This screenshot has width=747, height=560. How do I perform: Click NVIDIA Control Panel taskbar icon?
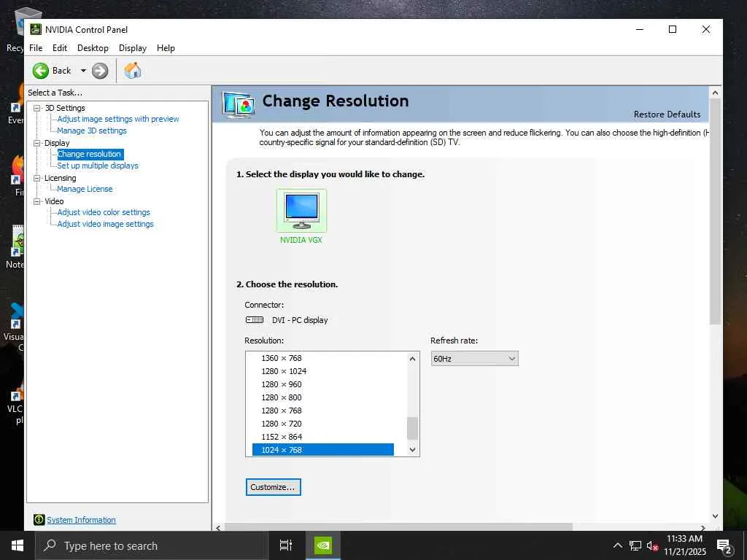(x=323, y=545)
